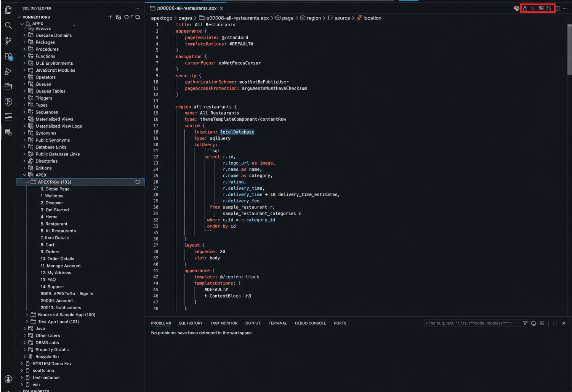Open the Search view in activity bar
The height and width of the screenshot is (392, 572).
(x=8, y=26)
